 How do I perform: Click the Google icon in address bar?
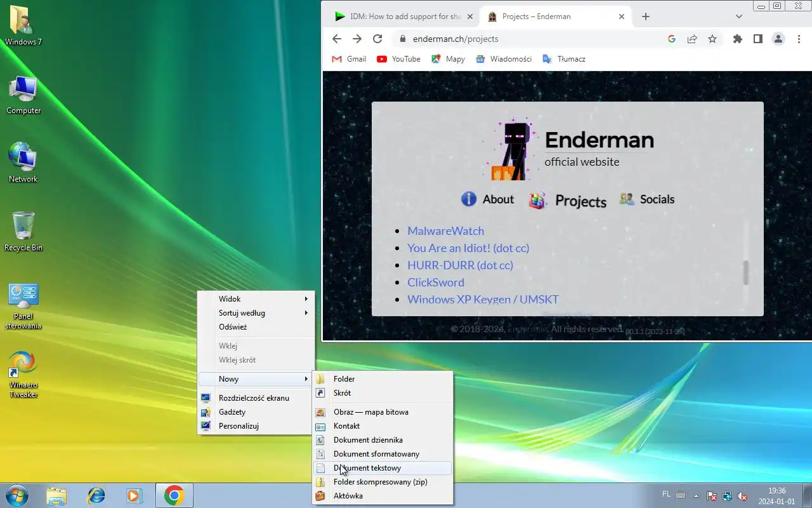[x=672, y=39]
